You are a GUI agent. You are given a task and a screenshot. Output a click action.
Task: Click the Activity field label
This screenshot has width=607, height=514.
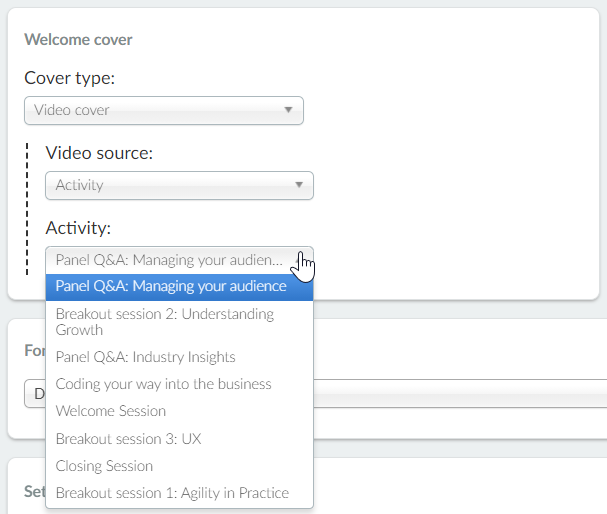[78, 228]
